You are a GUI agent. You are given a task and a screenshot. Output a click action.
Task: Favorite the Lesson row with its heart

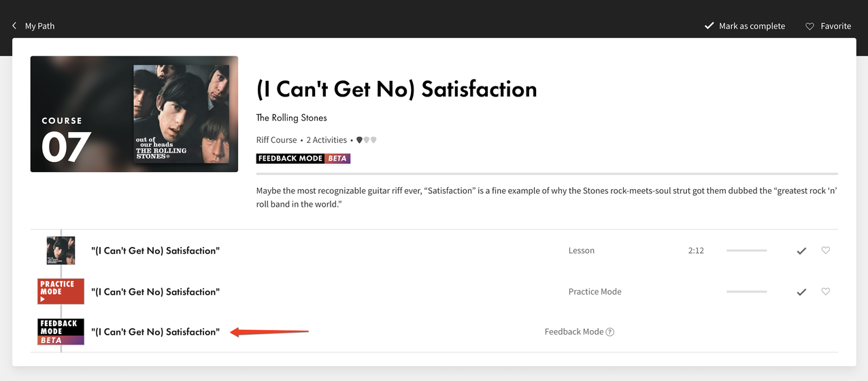coord(826,250)
